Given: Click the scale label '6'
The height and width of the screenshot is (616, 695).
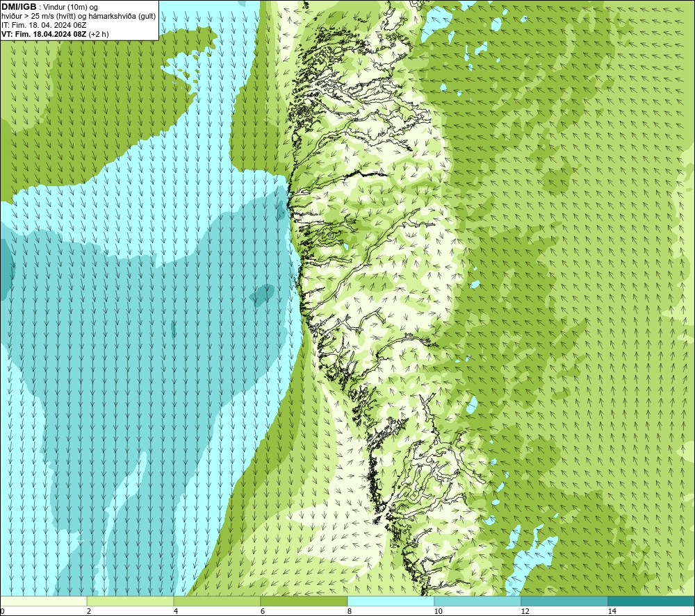Looking at the screenshot, I should 263,611.
